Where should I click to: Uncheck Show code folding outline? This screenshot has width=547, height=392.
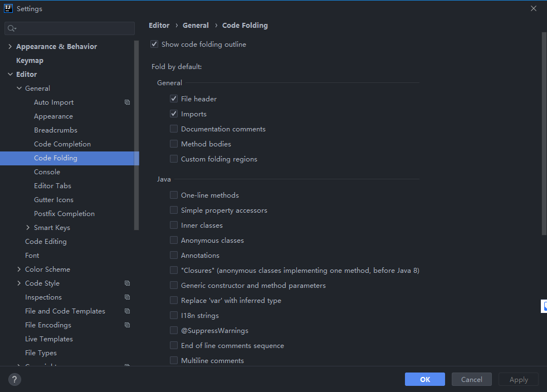tap(154, 44)
